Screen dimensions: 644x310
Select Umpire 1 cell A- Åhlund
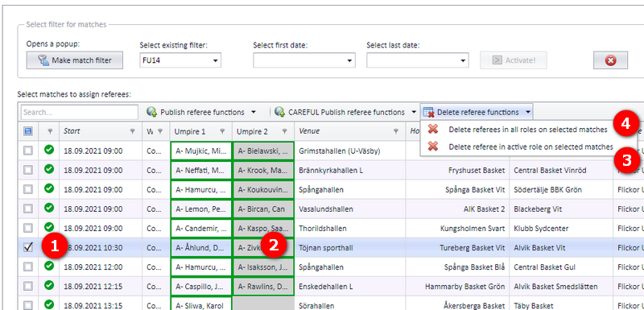(200, 247)
